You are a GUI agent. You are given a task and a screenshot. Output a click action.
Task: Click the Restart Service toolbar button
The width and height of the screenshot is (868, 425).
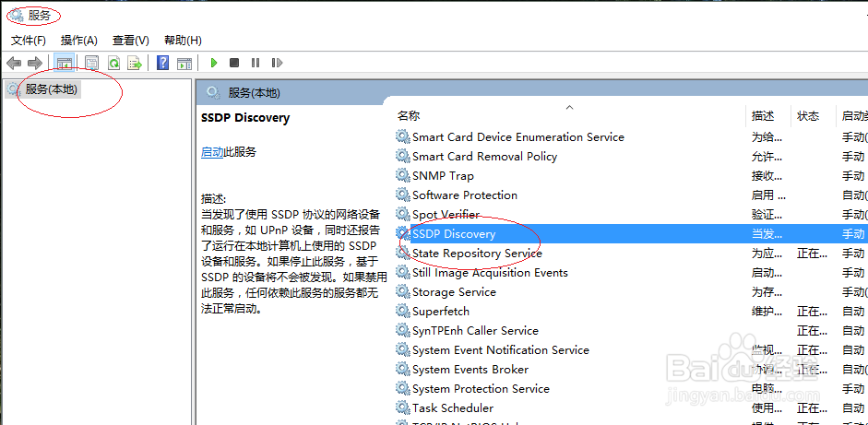coord(277,63)
